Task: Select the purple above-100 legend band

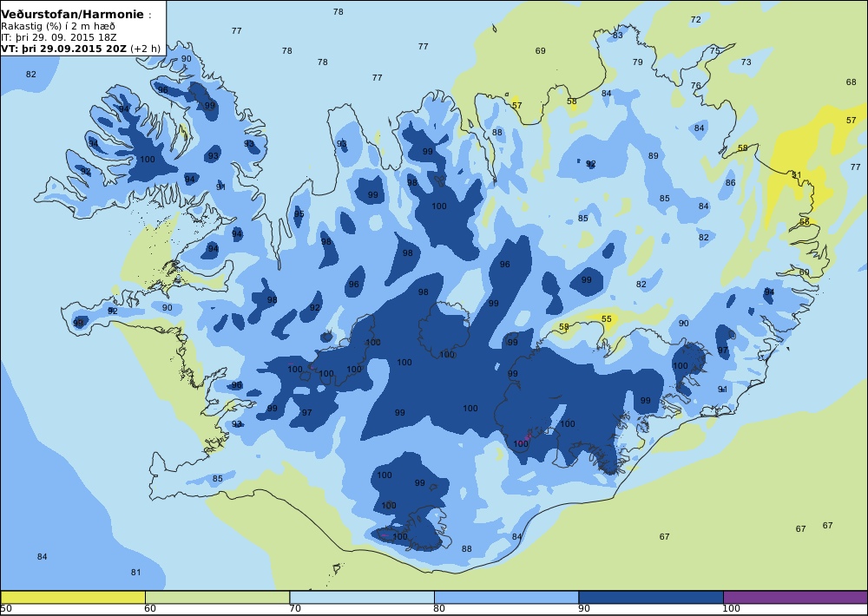Action: (x=795, y=597)
